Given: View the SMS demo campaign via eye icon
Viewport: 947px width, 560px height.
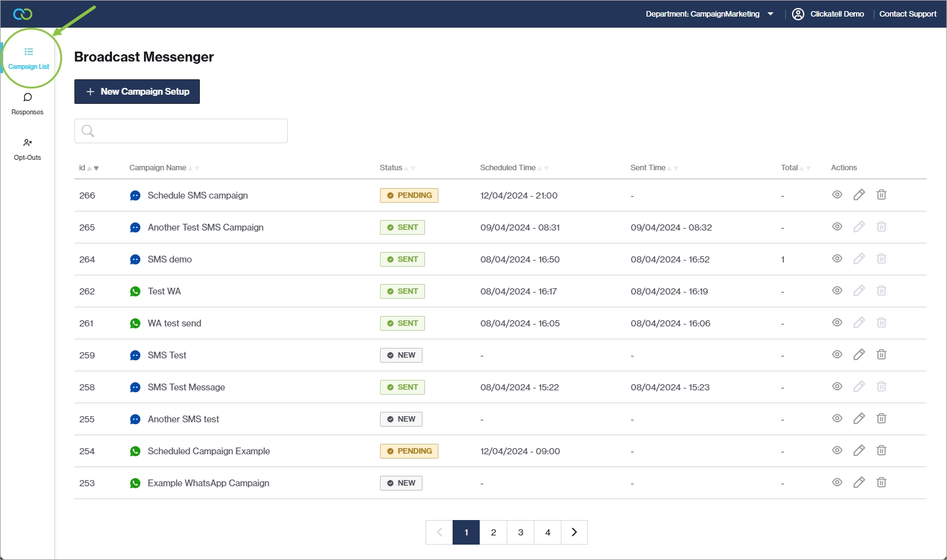Looking at the screenshot, I should (x=837, y=259).
